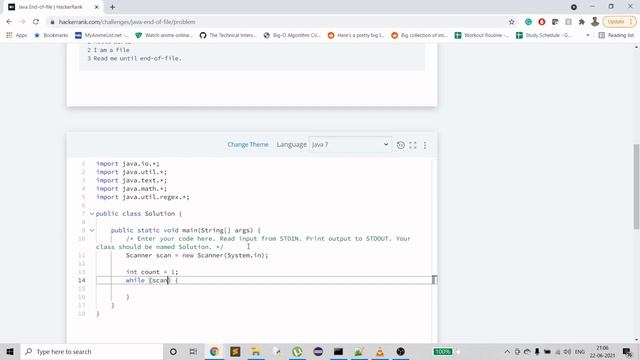This screenshot has width=640, height=360.
Task: Open the black terminal window on taskbar
Action: pos(338,351)
